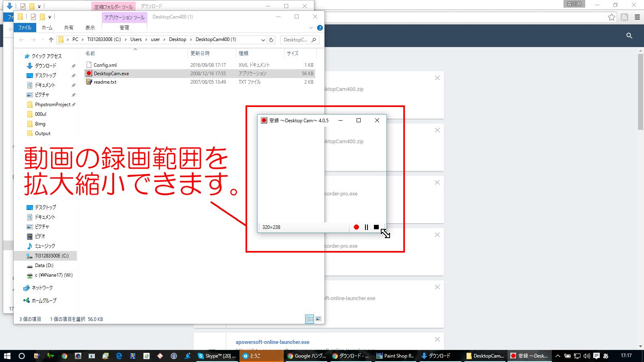The height and width of the screenshot is (362, 644).
Task: Open the ファイル ribbon tab
Action: point(25,28)
